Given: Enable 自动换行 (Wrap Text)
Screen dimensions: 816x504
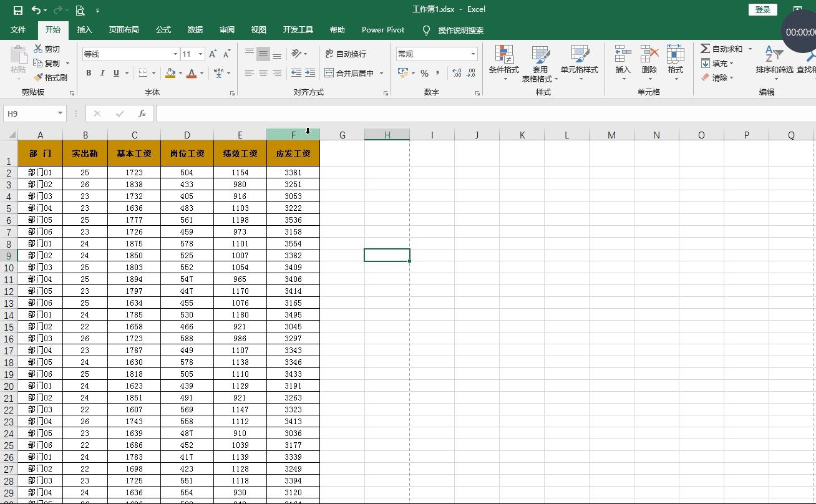Looking at the screenshot, I should click(x=345, y=54).
